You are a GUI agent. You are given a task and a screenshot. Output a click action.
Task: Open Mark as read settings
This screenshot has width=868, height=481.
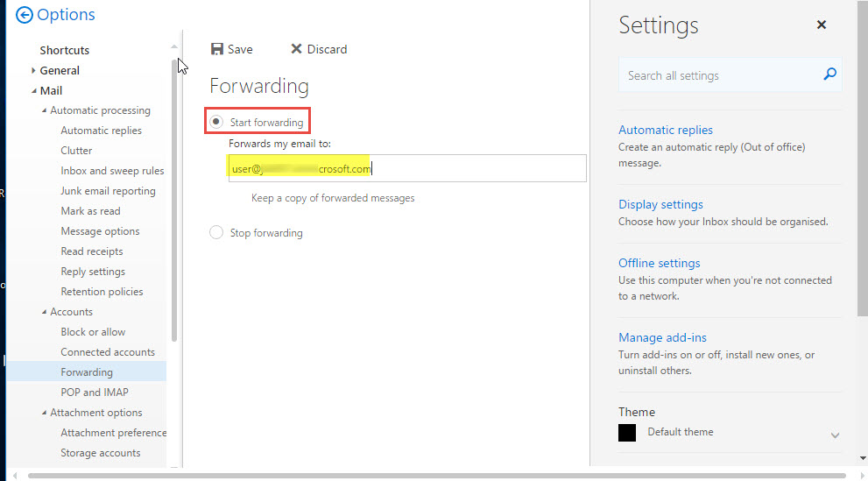[90, 211]
